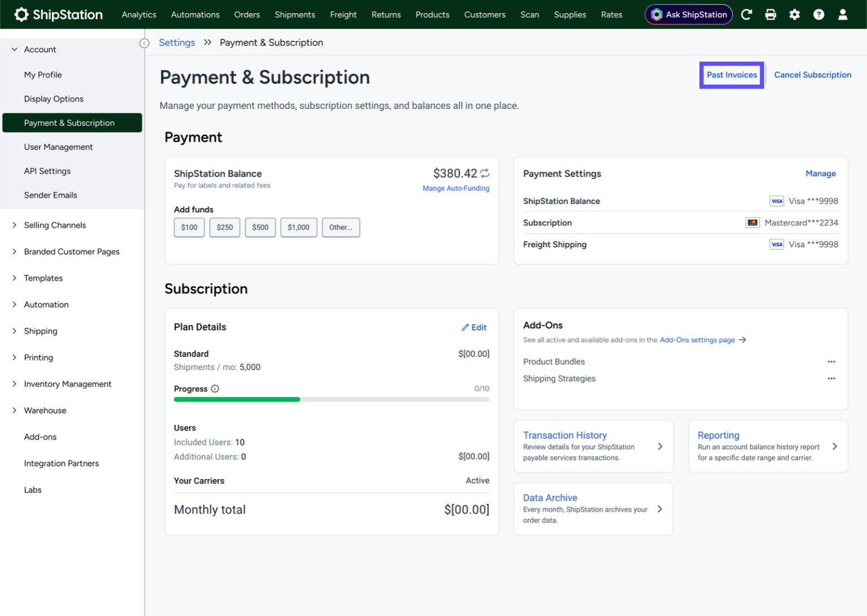The image size is (867, 616).
Task: Open Reporting card title
Action: [x=719, y=435]
